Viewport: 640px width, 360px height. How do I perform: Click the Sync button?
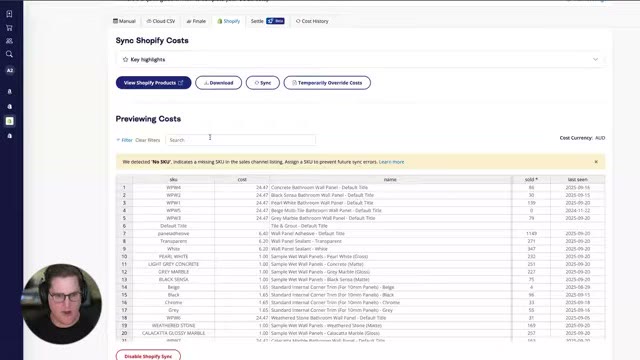[263, 83]
